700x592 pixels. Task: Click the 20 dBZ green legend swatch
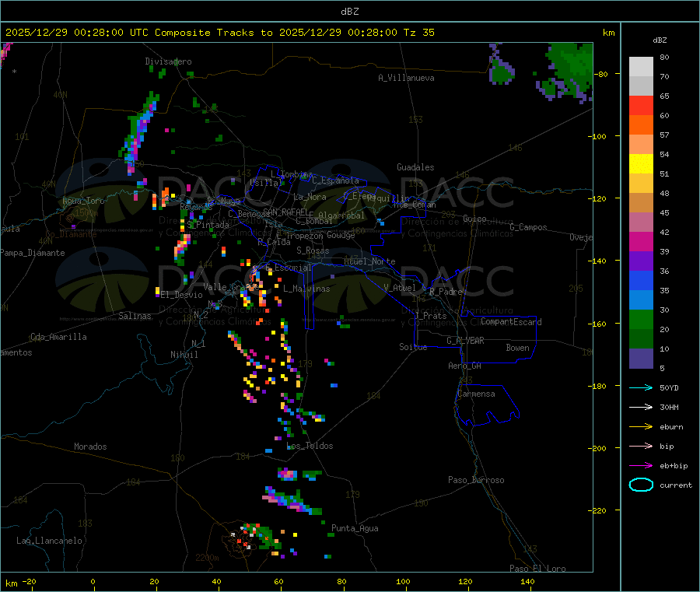[x=641, y=320]
